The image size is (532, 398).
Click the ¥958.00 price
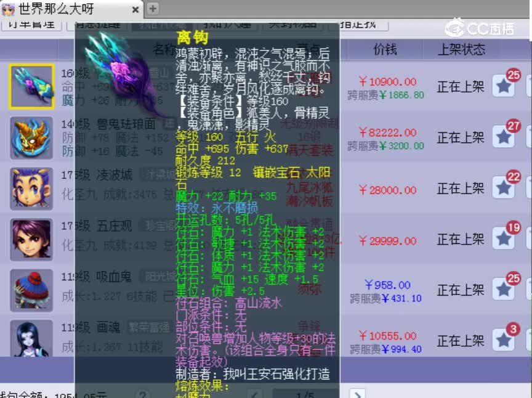click(387, 285)
